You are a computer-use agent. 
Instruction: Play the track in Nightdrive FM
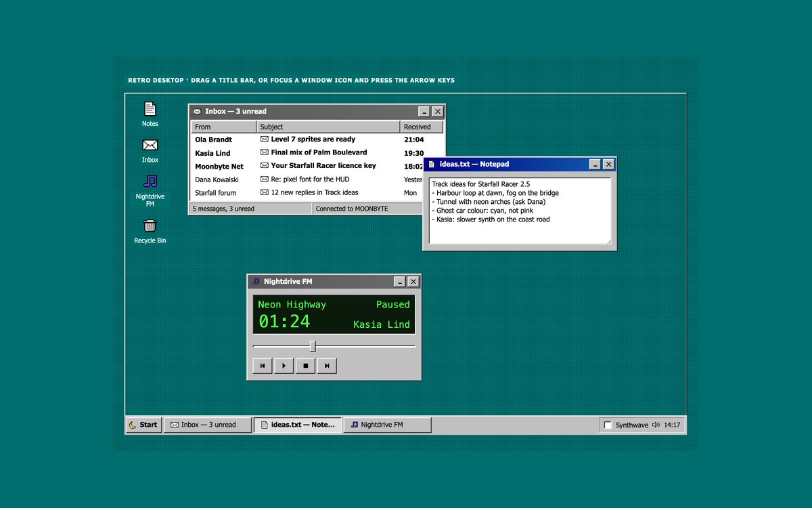pos(284,366)
